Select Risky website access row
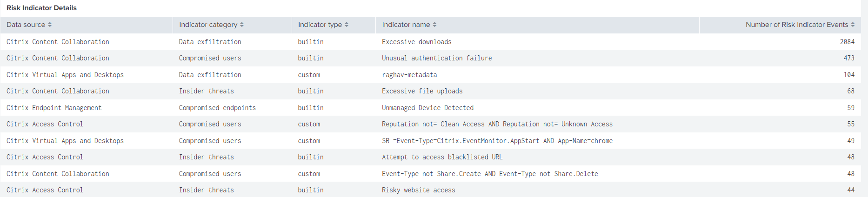The width and height of the screenshot is (868, 197). [418, 190]
